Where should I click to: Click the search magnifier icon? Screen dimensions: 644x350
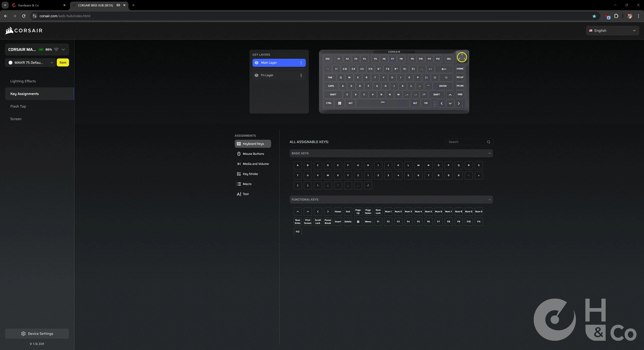point(488,142)
